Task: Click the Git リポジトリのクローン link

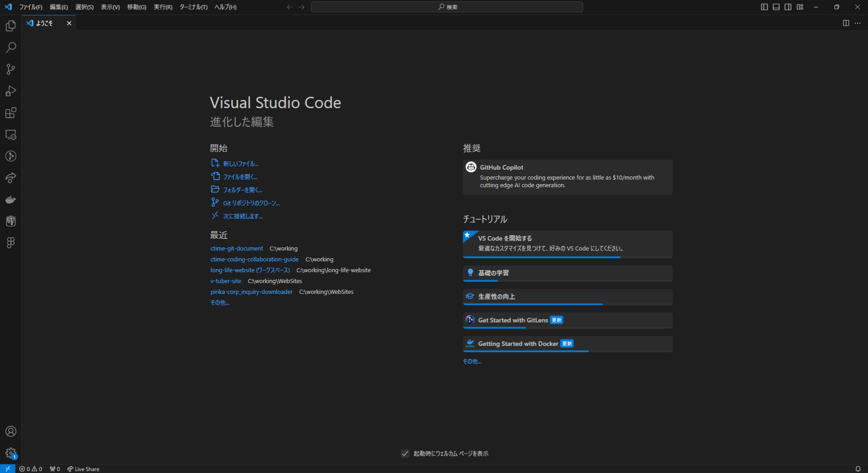Action: pos(251,203)
